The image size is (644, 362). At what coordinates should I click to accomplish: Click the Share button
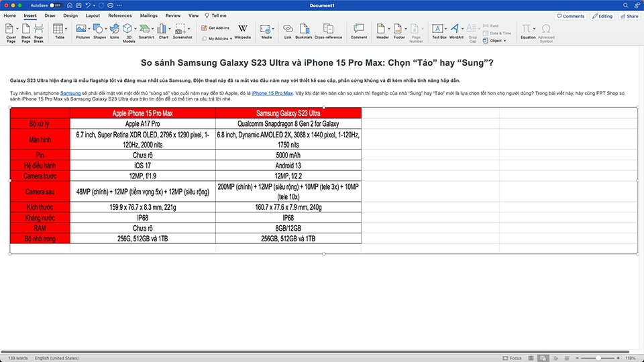(x=630, y=16)
